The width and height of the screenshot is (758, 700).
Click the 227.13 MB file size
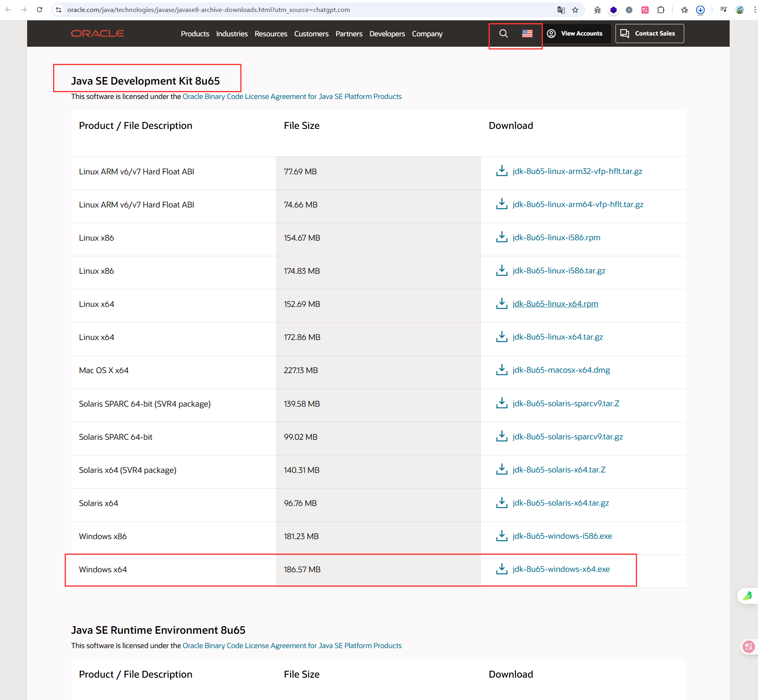(x=301, y=370)
